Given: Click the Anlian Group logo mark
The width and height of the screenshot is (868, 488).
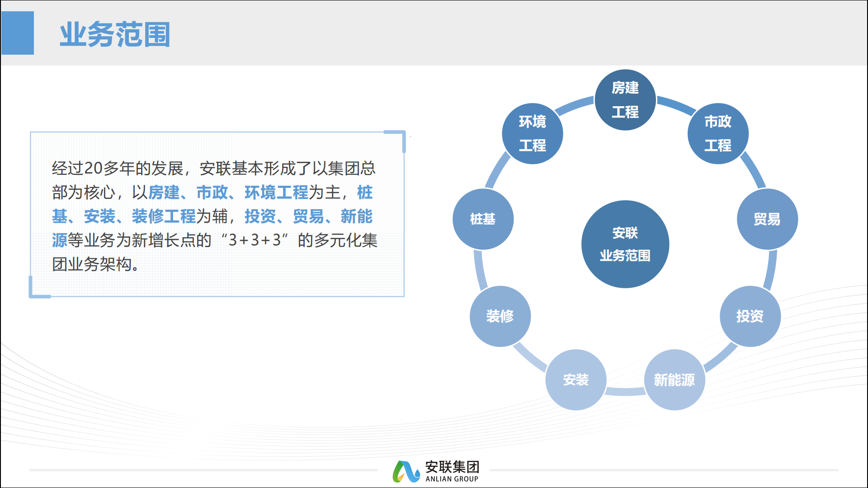Looking at the screenshot, I should [406, 471].
